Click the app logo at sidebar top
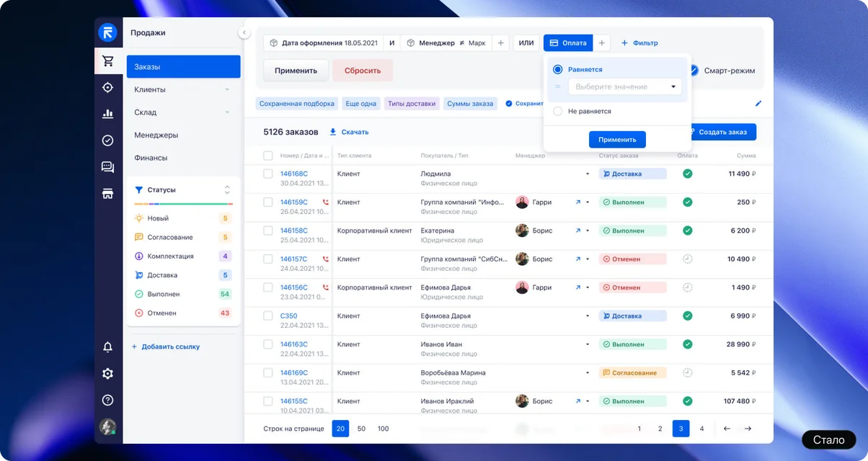Image resolution: width=868 pixels, height=461 pixels. (x=108, y=33)
